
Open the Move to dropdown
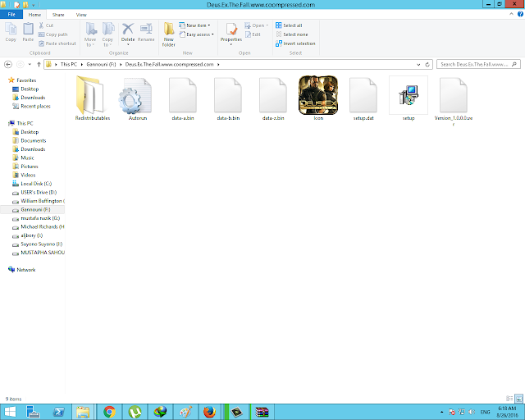[x=90, y=34]
